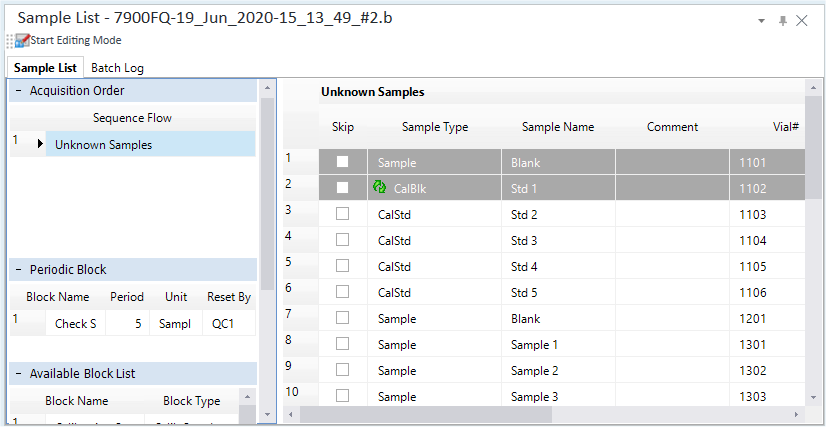Viewport: 826px width, 427px height.
Task: Click the left panel vertical scrollbar thumb
Action: [268, 194]
